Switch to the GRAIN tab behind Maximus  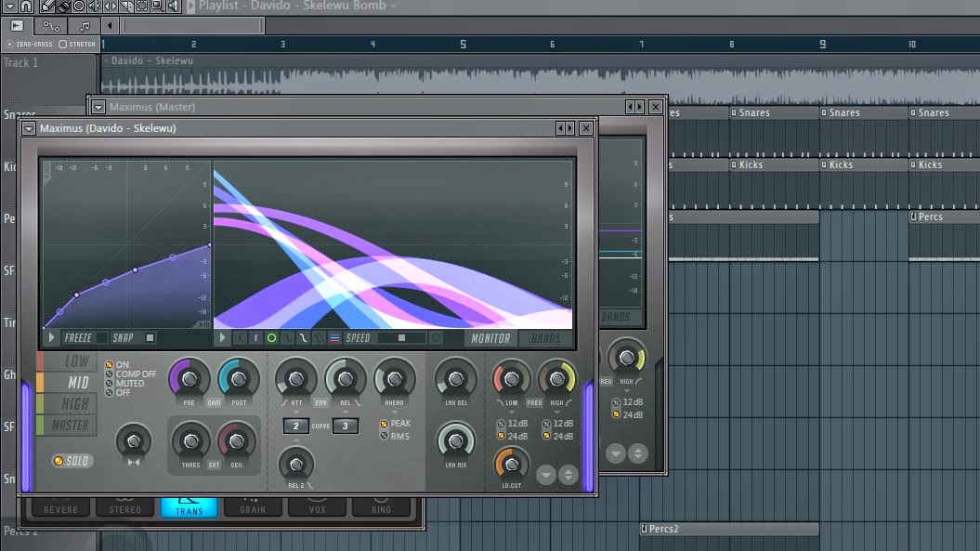(x=253, y=508)
